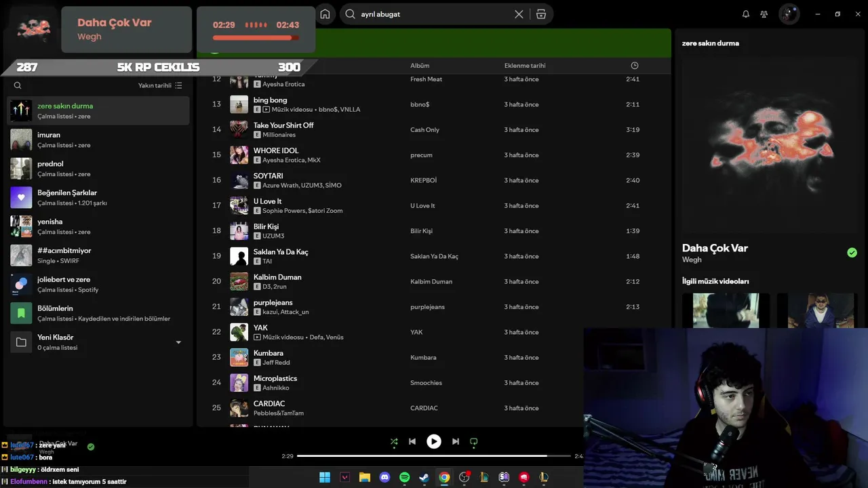The height and width of the screenshot is (488, 868).
Task: Click the Kumbara track cover art
Action: click(239, 357)
